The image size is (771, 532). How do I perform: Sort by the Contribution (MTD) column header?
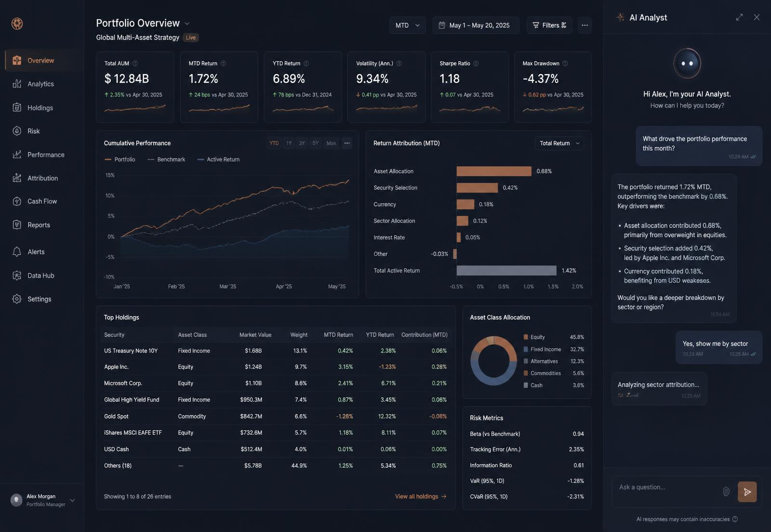[424, 335]
